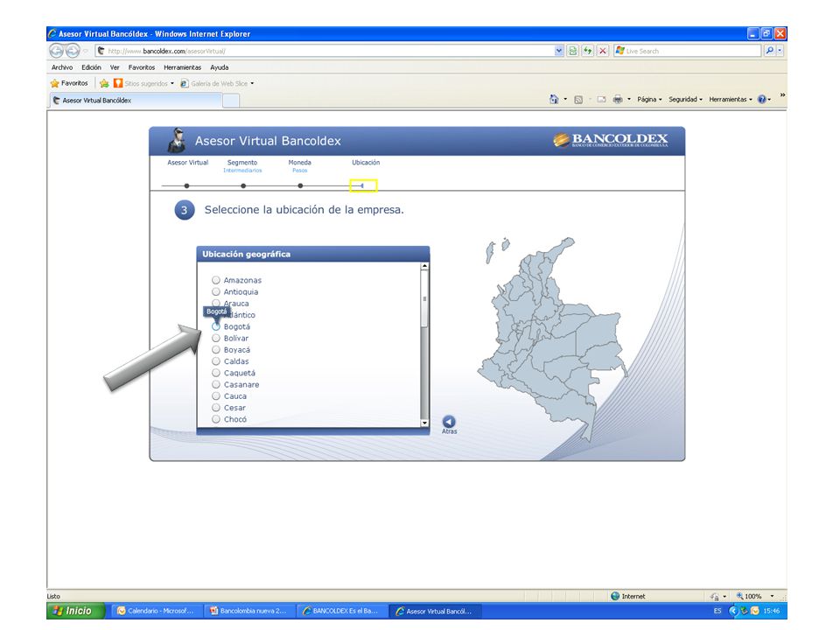
Task: Click the RSS feeds icon
Action: (x=578, y=100)
